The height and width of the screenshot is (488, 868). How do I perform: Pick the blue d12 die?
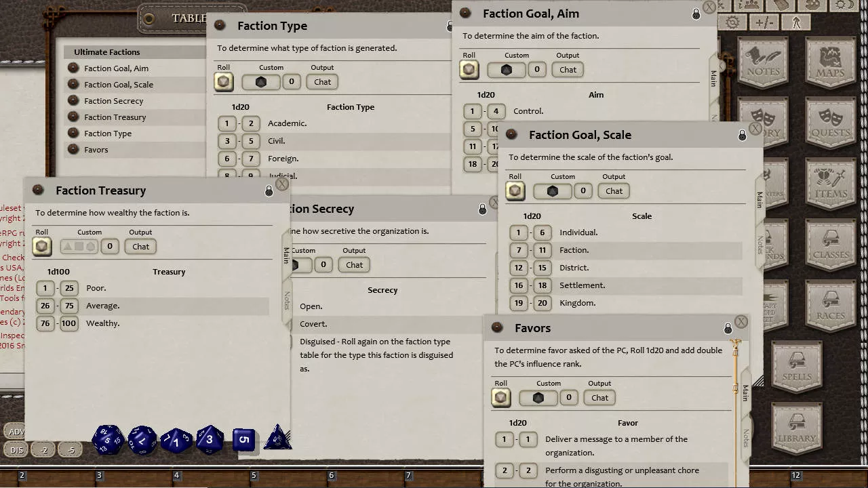(142, 440)
